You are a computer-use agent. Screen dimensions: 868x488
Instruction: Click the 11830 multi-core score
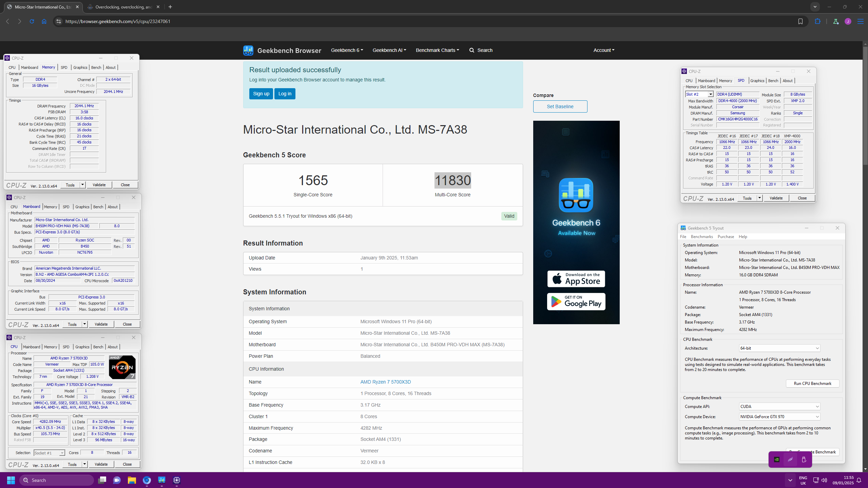coord(452,180)
